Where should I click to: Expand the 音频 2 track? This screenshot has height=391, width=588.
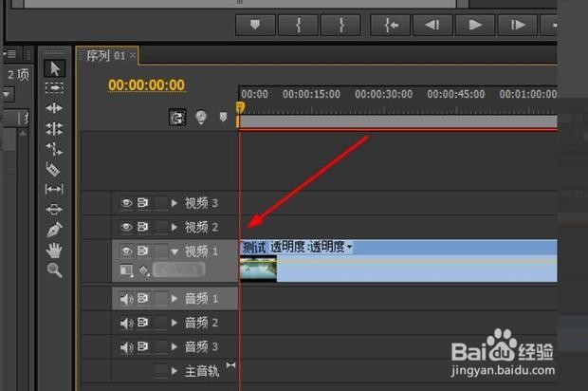click(x=175, y=323)
